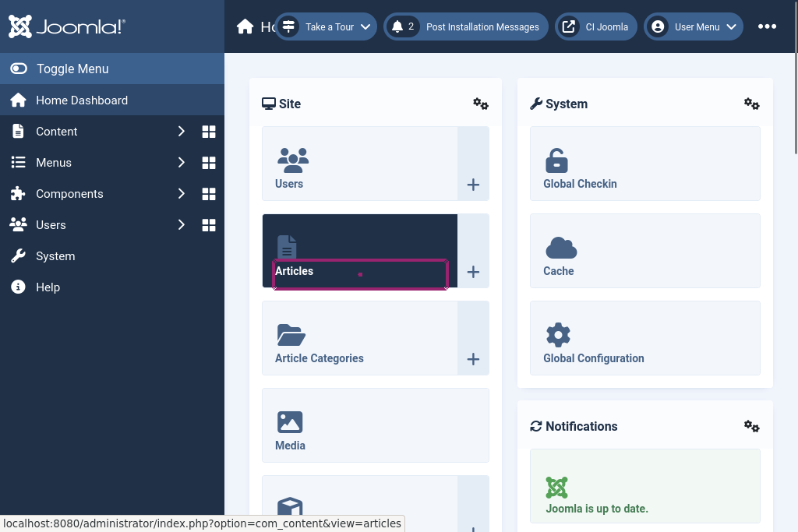Click the Joomla logo in sidebar header
Image resolution: width=798 pixels, height=532 pixels.
pos(67,26)
